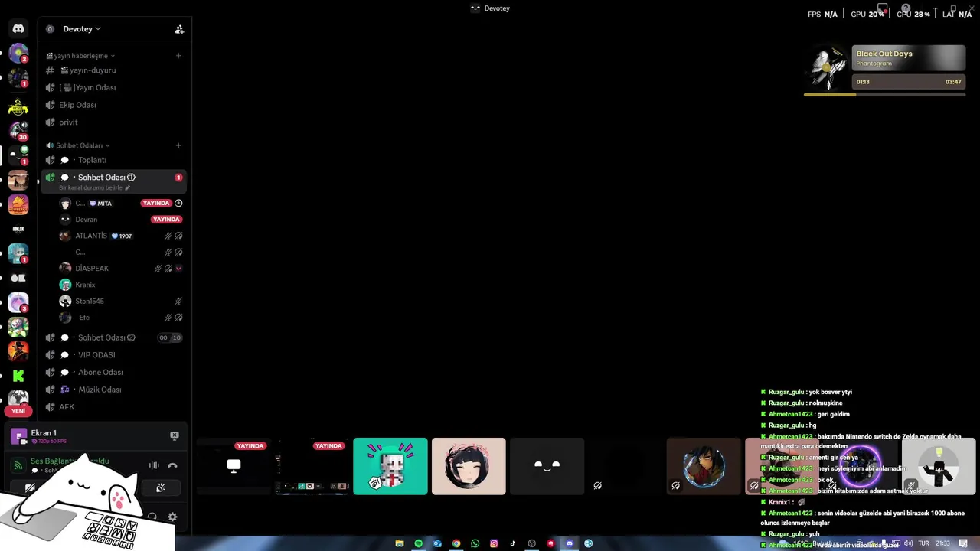
Task: Join the Abone Odası voice channel
Action: [113, 372]
